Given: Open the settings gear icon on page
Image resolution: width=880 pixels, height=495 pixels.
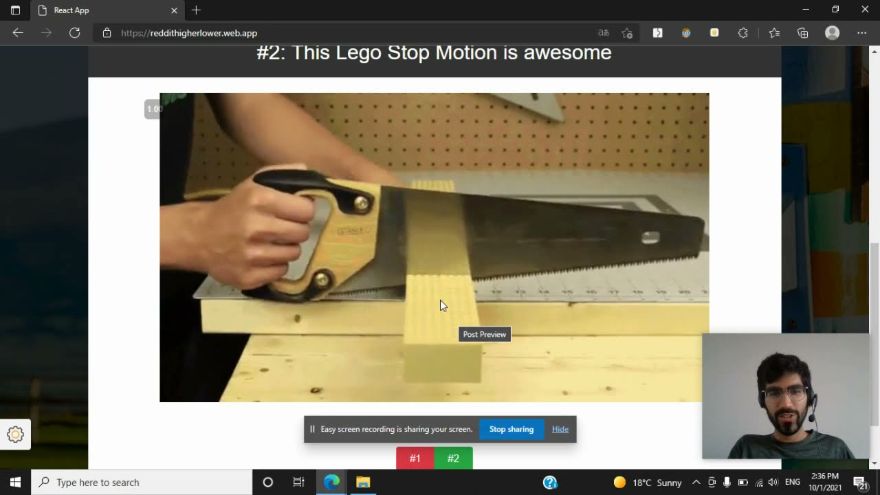Looking at the screenshot, I should [x=15, y=434].
